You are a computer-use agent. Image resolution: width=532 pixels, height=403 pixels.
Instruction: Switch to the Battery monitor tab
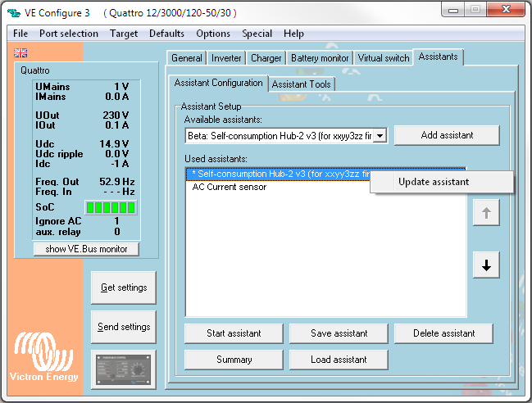coord(319,58)
